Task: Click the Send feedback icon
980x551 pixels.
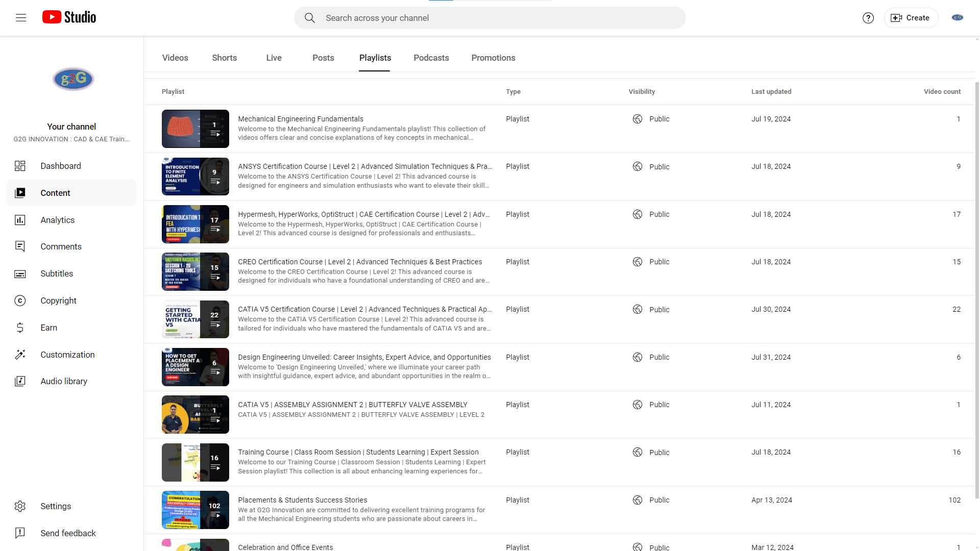Action: tap(20, 533)
